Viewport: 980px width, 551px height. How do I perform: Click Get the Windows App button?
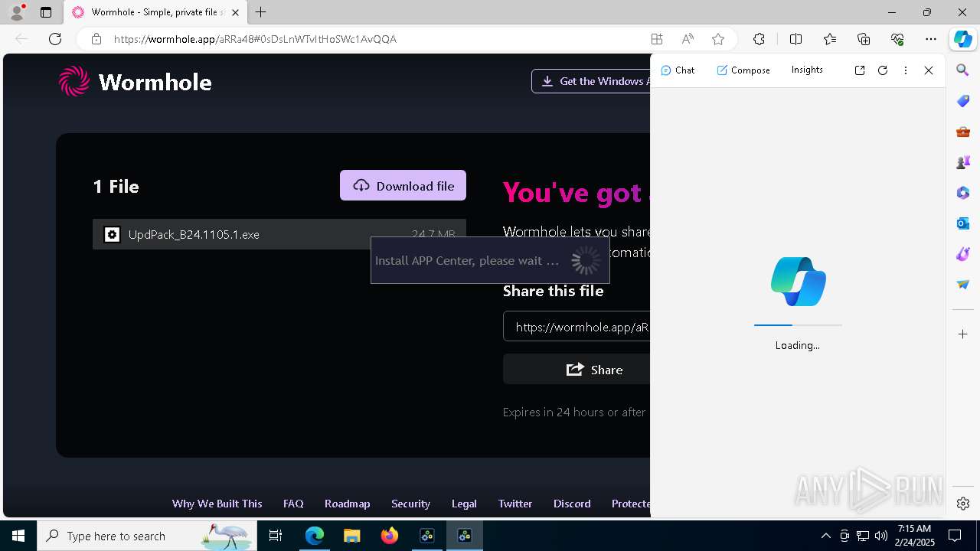590,81
